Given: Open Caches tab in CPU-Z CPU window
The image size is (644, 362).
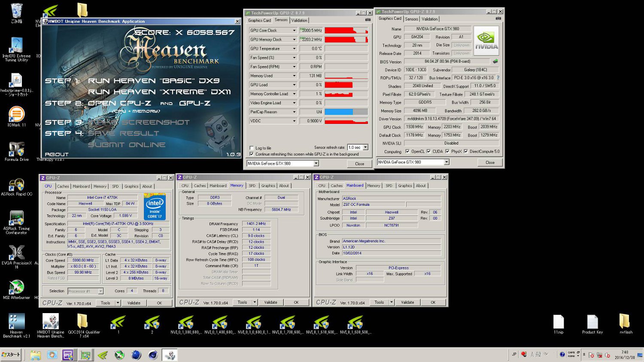Looking at the screenshot, I should 63,186.
